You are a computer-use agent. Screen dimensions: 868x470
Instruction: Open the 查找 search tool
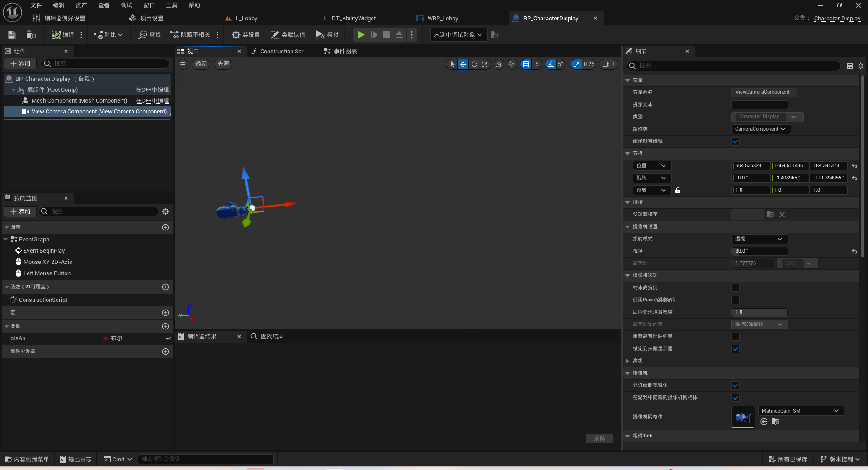point(150,35)
